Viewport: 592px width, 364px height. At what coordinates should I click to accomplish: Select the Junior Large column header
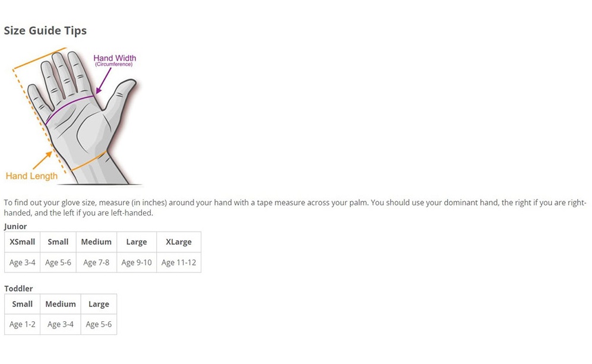(137, 242)
